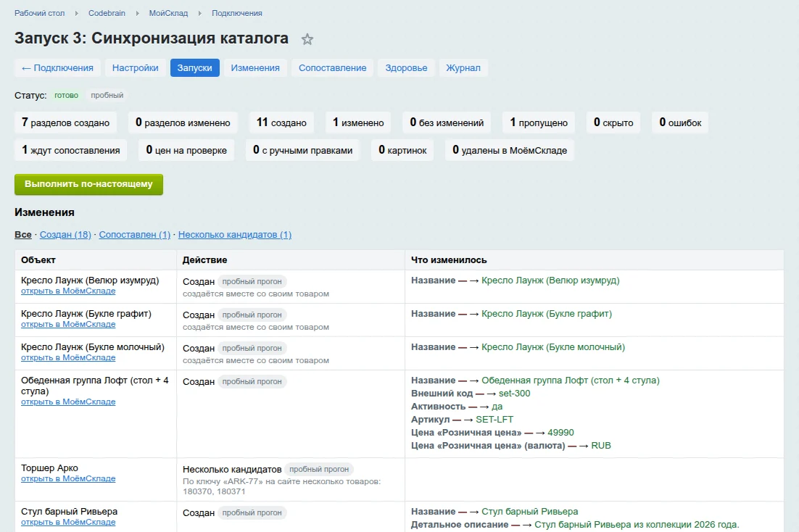Click the Подключения breadcrumb item

click(x=237, y=13)
